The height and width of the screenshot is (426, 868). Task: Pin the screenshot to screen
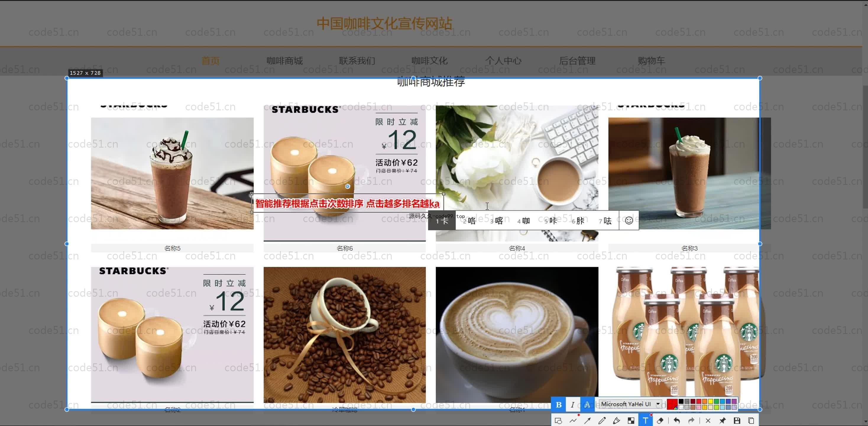point(723,421)
